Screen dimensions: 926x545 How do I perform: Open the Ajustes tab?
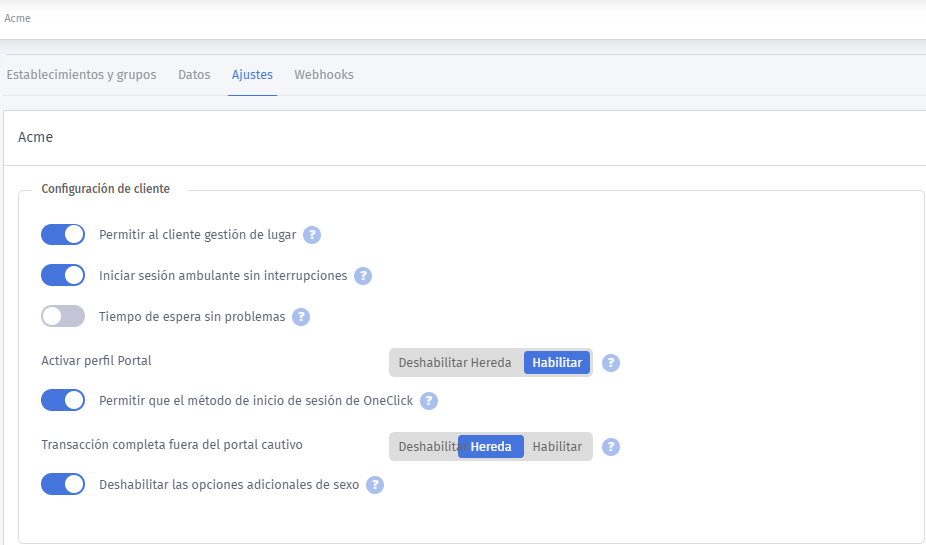point(252,75)
